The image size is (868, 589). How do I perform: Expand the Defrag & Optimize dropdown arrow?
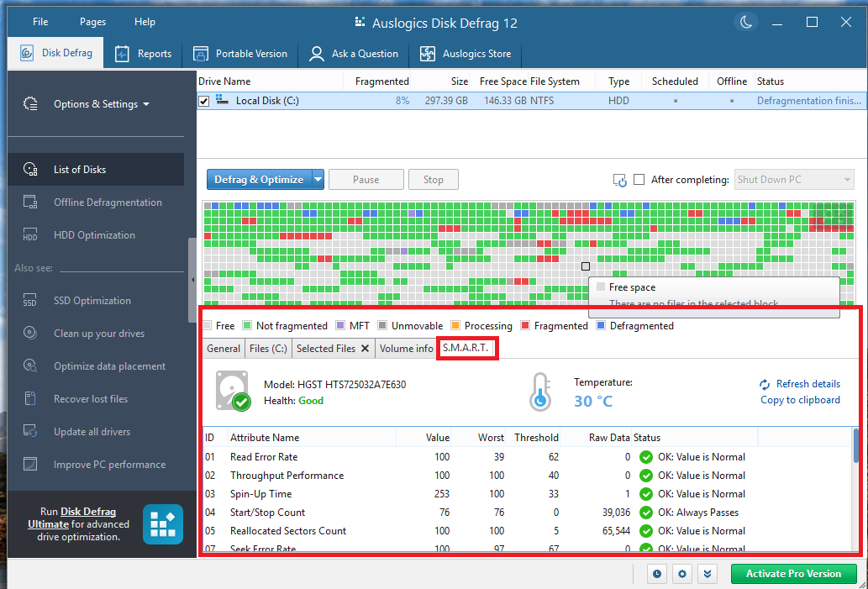pyautogui.click(x=318, y=180)
